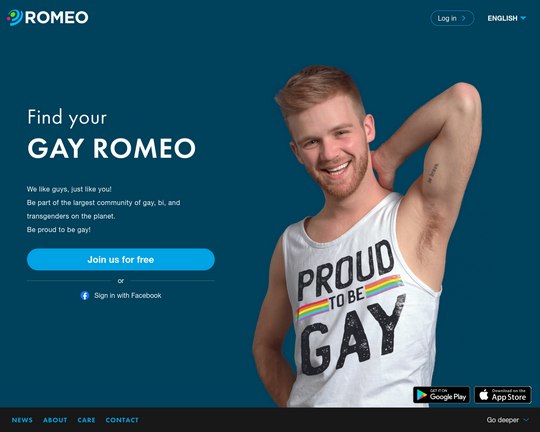Click Join us for free button
Image resolution: width=540 pixels, height=432 pixels.
pos(121,259)
